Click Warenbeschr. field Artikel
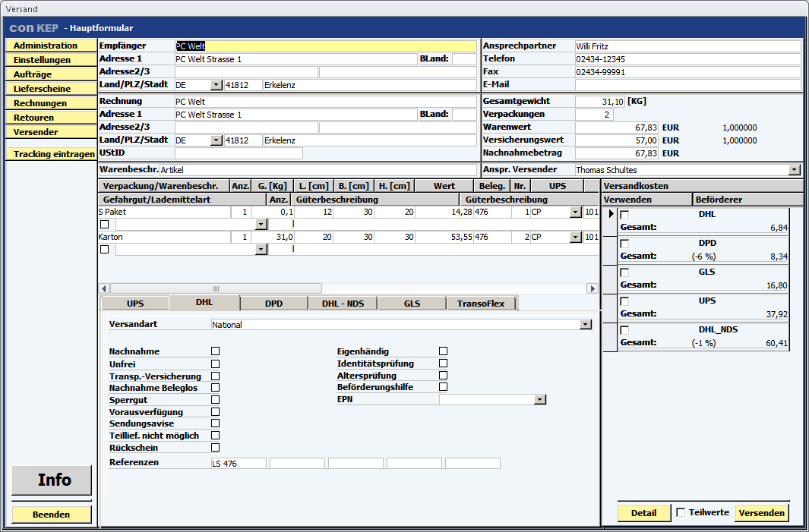809x532 pixels. (x=318, y=169)
